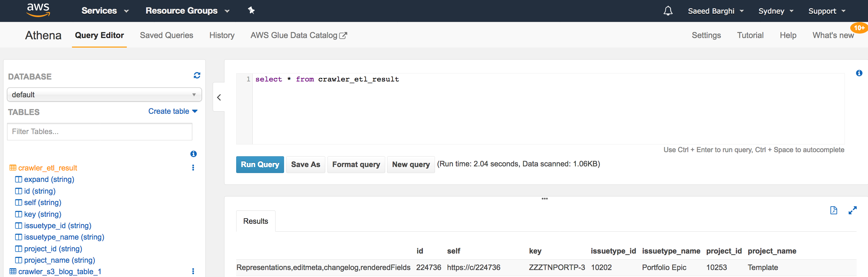Click the AWS logo home icon
The width and height of the screenshot is (868, 277).
point(38,10)
